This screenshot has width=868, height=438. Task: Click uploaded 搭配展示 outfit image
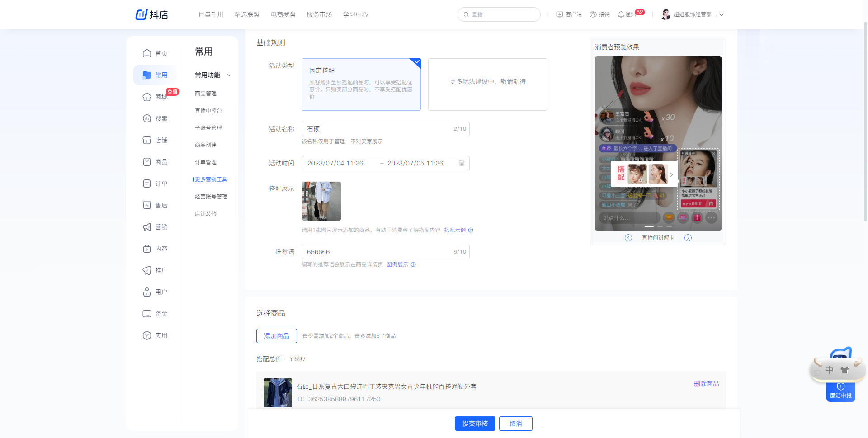[x=321, y=201]
